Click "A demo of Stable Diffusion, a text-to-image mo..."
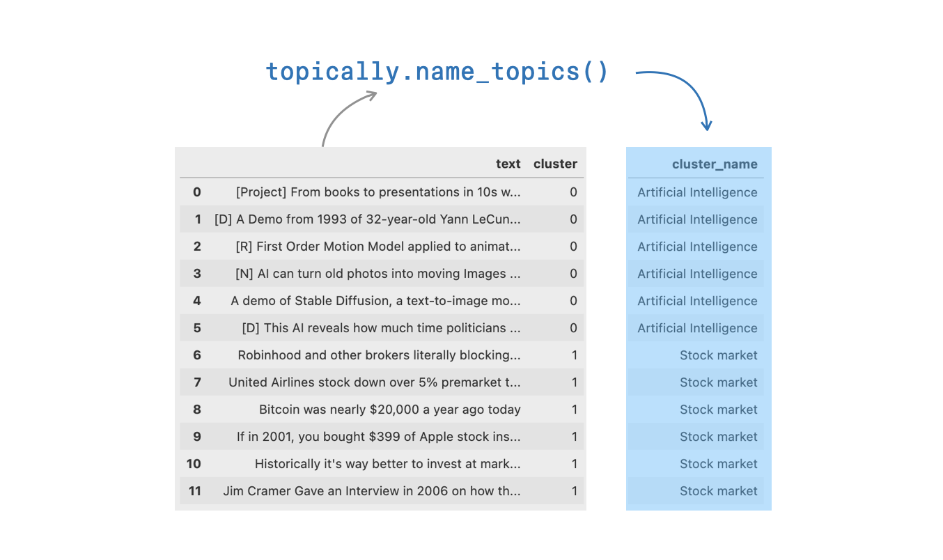Viewport: 943px width, 560px height. 376,301
